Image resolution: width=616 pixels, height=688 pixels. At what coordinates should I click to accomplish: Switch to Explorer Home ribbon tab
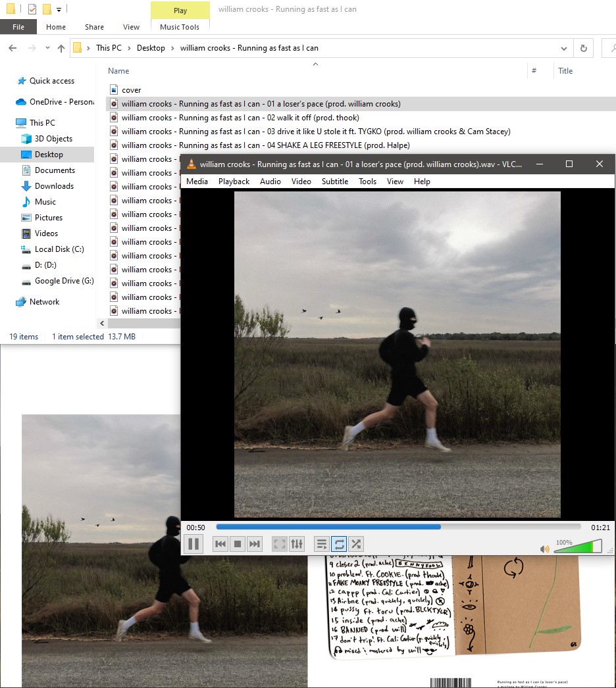(x=56, y=27)
